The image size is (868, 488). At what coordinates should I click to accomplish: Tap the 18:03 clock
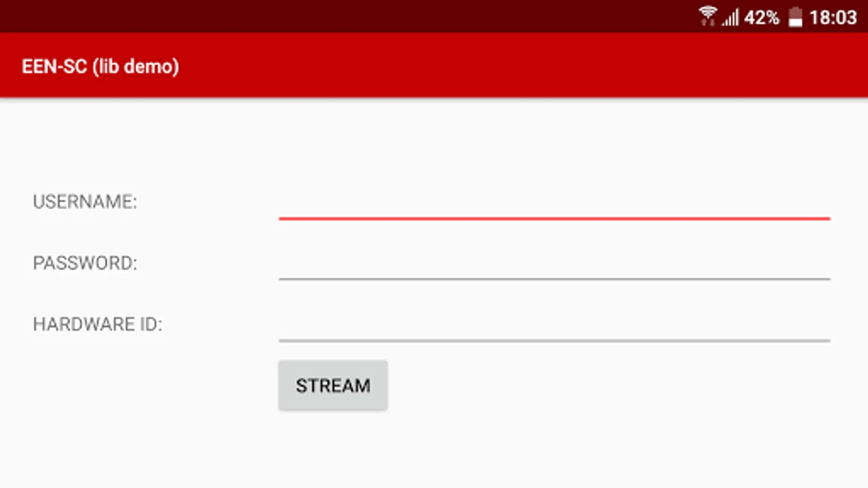coord(833,17)
